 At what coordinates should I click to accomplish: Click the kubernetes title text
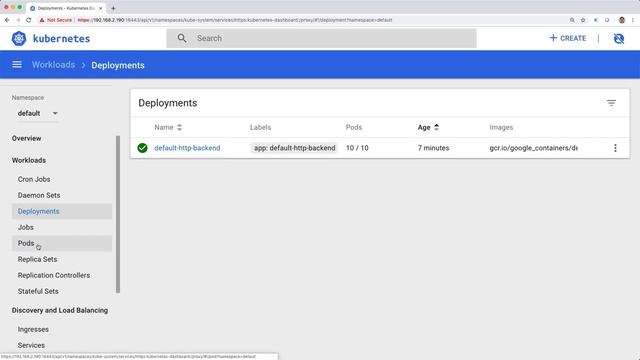[61, 38]
